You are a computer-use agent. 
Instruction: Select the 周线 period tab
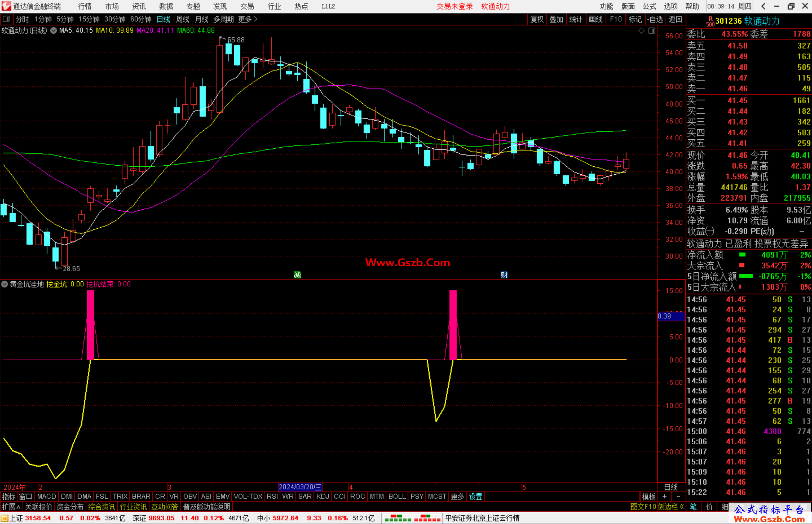pos(183,19)
